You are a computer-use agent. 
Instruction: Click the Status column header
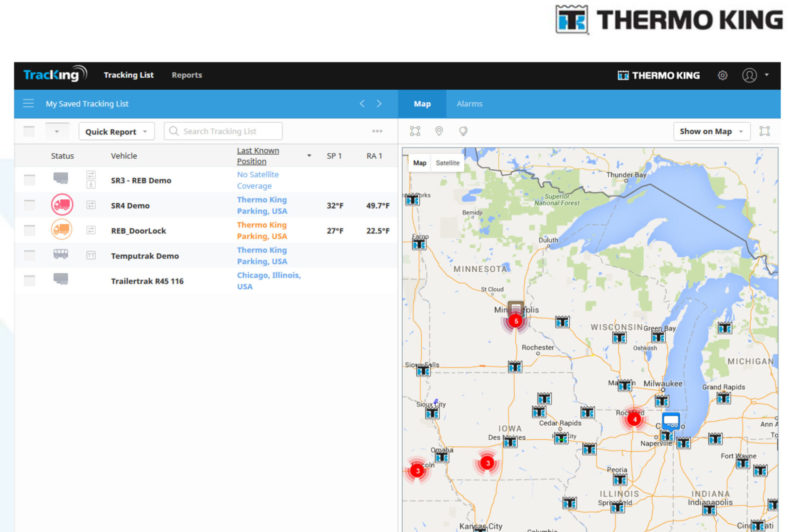(62, 156)
